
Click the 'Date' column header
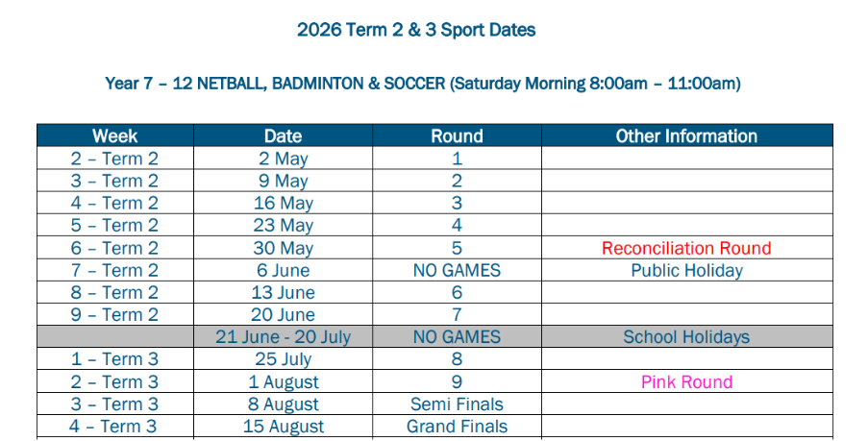pyautogui.click(x=283, y=136)
